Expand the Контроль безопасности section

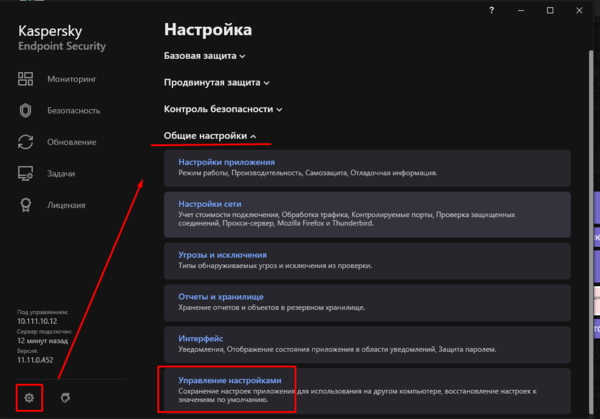pyautogui.click(x=223, y=108)
